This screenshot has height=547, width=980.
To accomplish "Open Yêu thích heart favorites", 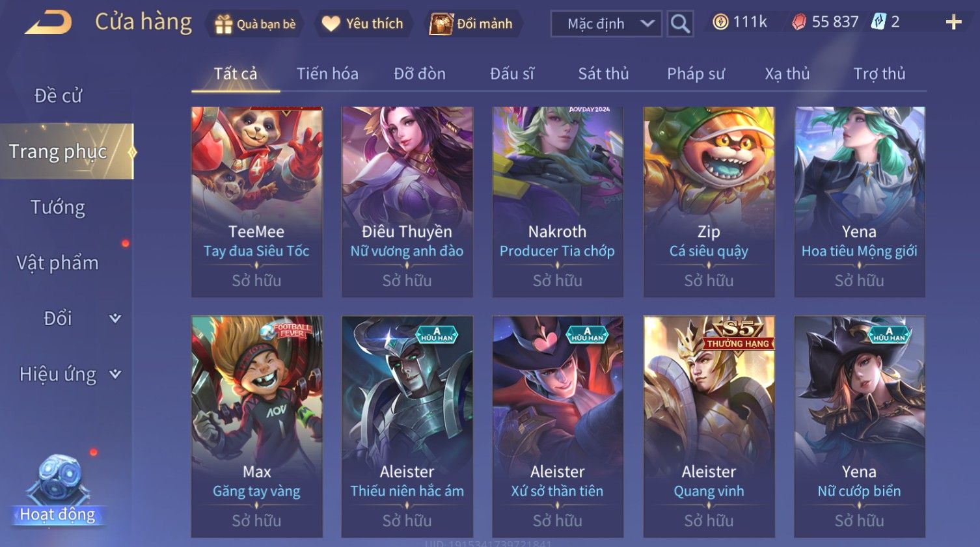I will click(331, 24).
